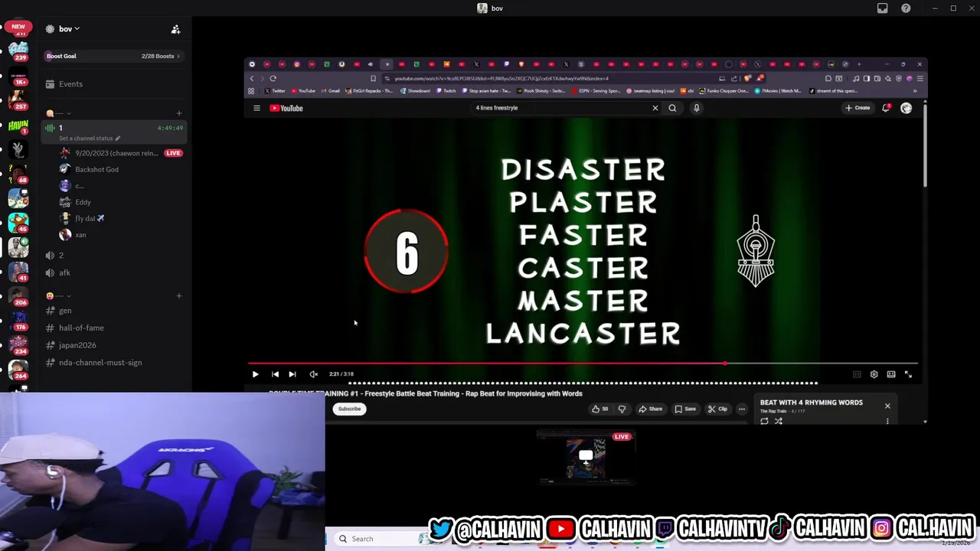Open a new browser tab

point(859,64)
